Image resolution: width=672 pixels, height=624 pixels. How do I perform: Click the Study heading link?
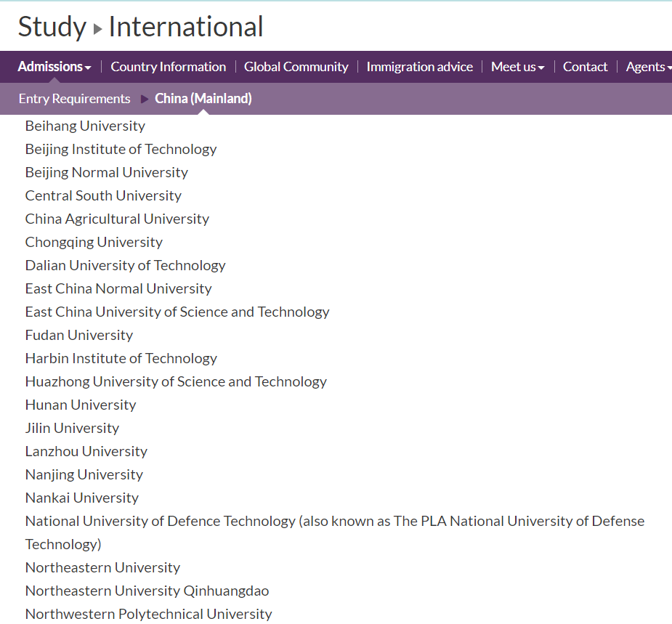click(x=52, y=27)
